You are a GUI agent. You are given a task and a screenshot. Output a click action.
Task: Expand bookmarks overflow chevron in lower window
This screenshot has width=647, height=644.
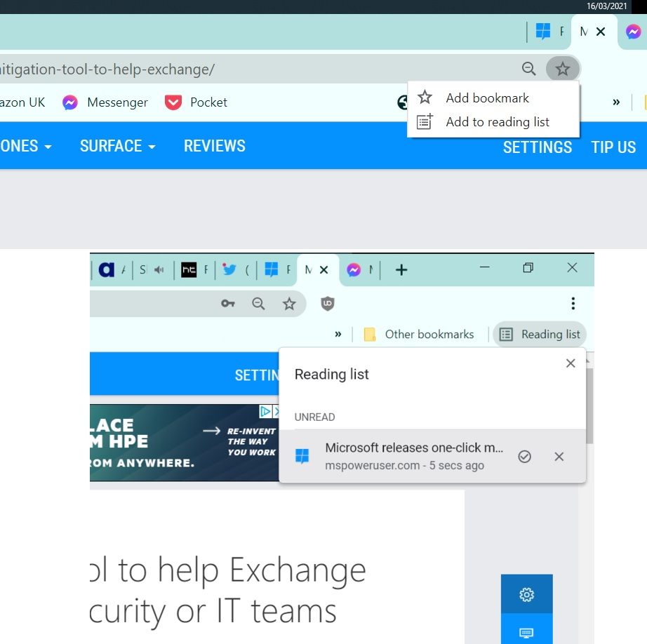point(338,334)
